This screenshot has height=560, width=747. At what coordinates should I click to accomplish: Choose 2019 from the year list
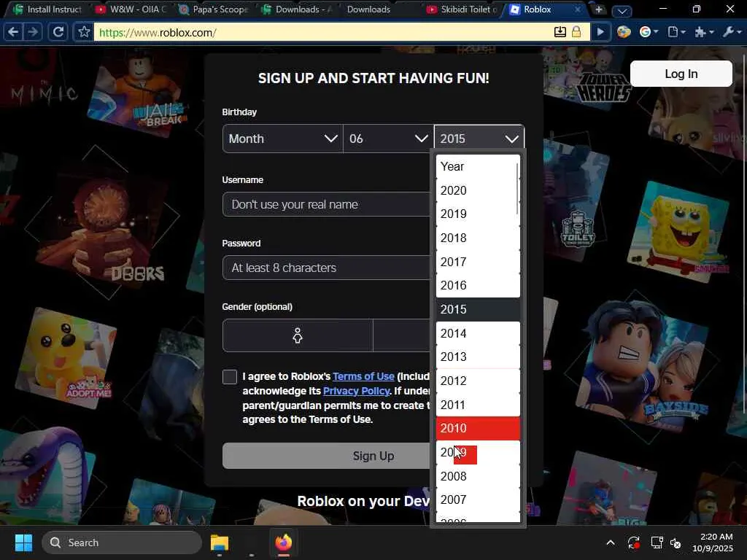pos(478,214)
